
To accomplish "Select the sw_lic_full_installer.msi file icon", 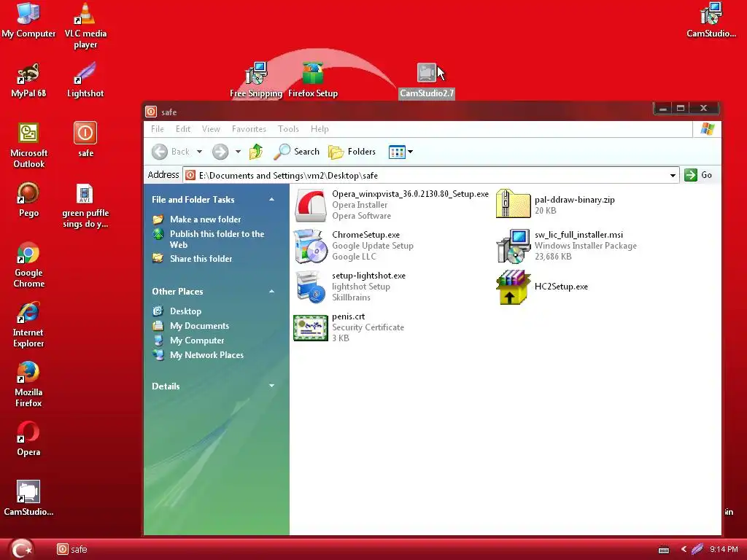I will pos(513,246).
